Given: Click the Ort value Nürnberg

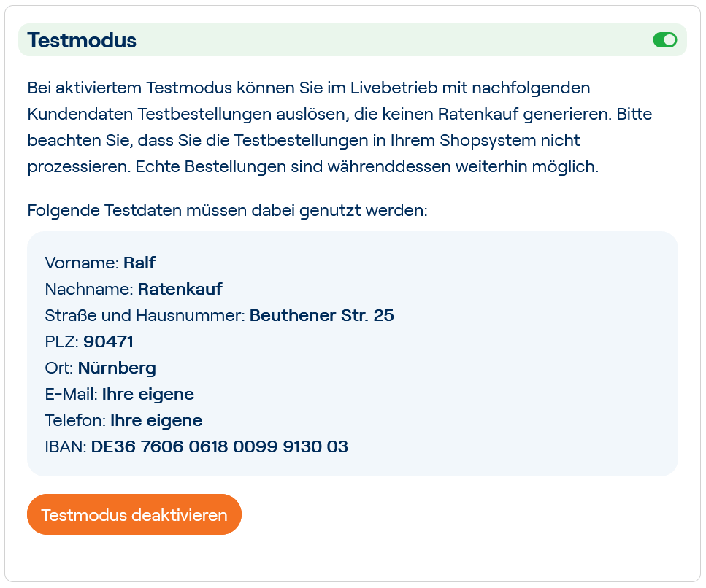Looking at the screenshot, I should tap(117, 368).
